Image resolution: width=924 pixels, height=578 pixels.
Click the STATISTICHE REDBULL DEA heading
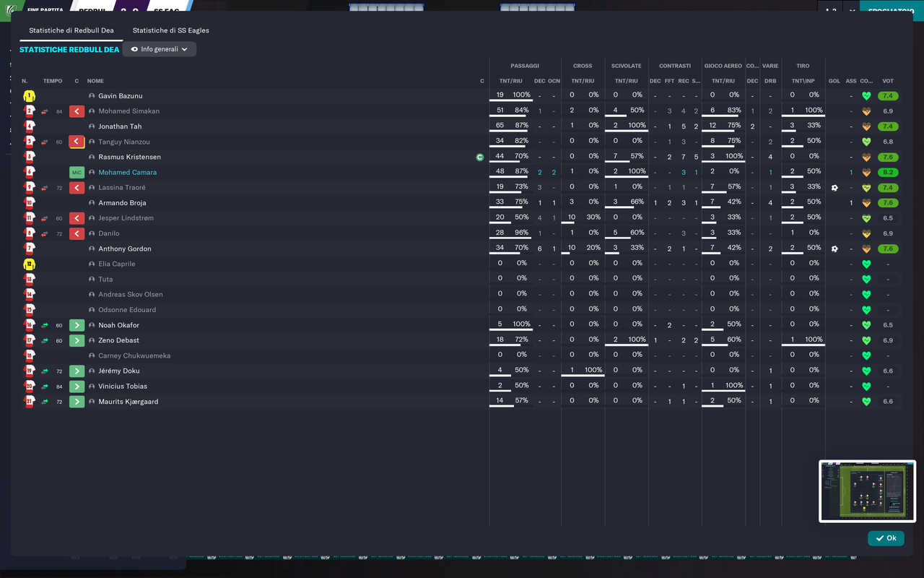[69, 50]
